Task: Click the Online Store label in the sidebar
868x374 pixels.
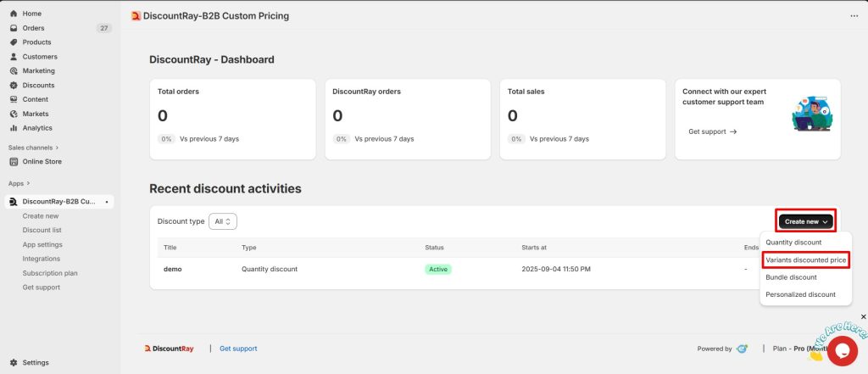Action: 42,162
